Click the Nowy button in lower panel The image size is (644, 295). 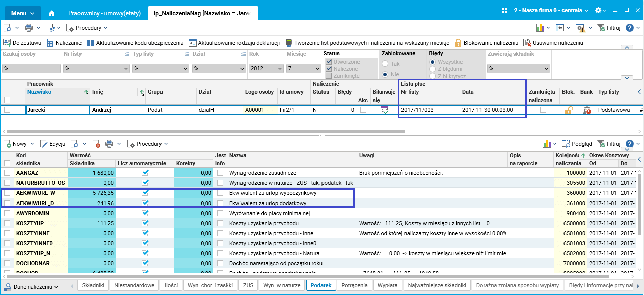tap(15, 144)
